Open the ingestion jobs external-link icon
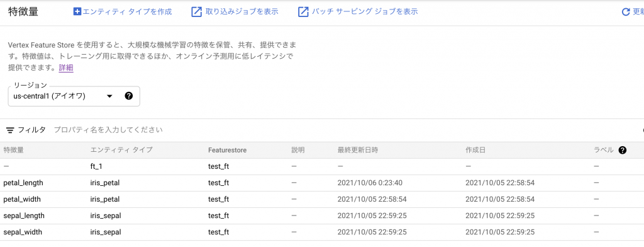This screenshot has height=247, width=644. [197, 11]
